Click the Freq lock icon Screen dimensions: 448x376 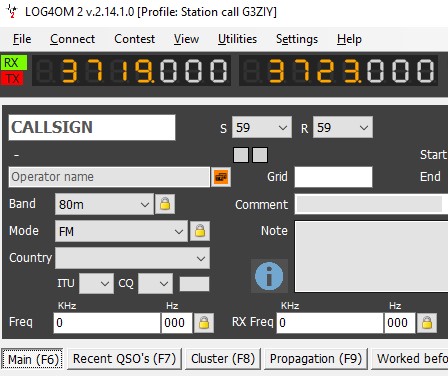(x=204, y=323)
